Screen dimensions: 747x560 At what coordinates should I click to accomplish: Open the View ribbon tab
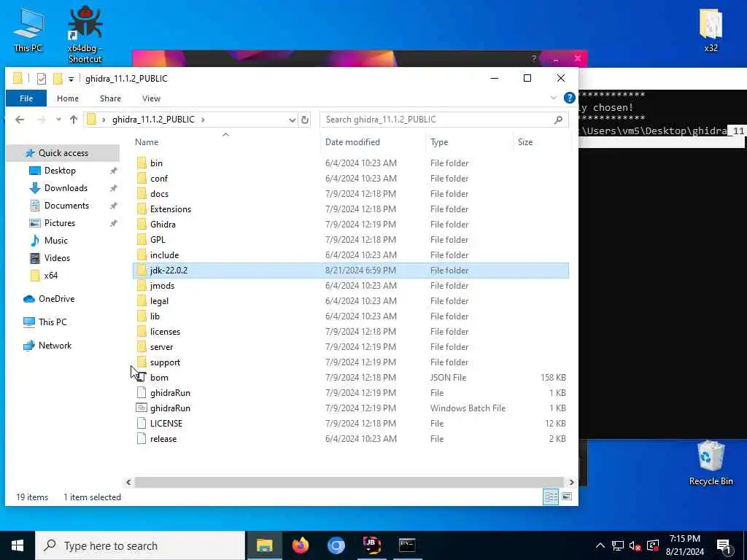151,98
